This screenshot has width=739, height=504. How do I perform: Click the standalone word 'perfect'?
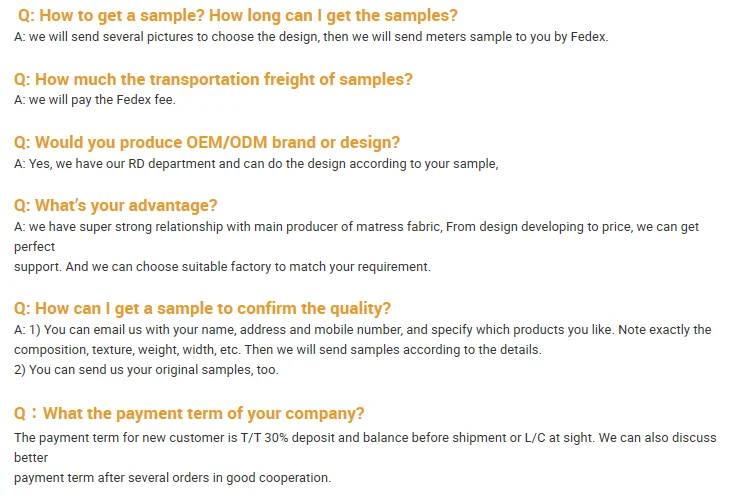point(34,246)
